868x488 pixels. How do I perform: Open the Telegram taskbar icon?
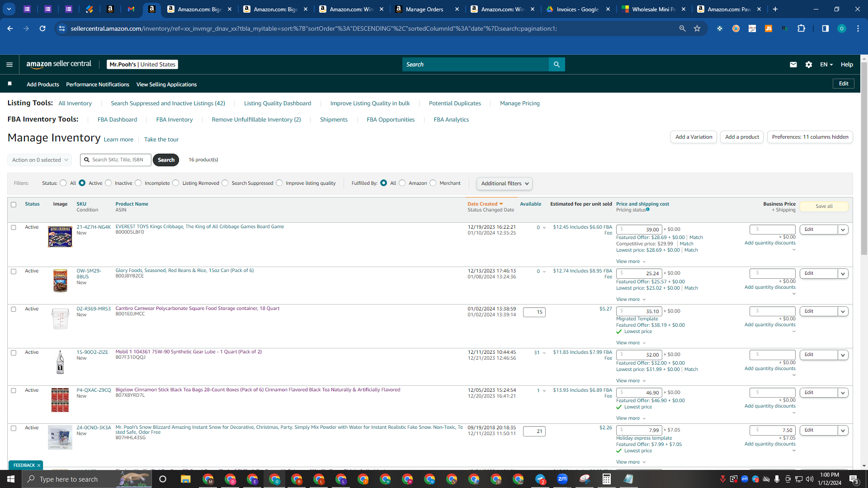[x=540, y=479]
